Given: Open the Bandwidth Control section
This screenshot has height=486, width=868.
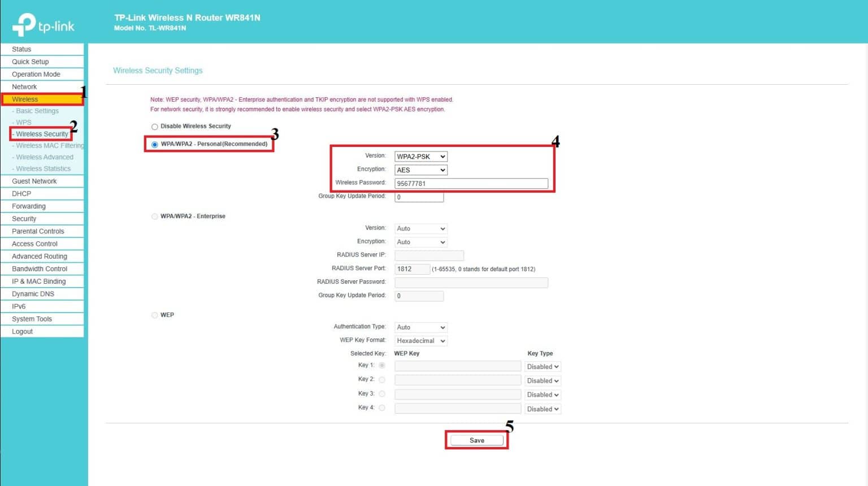Looking at the screenshot, I should (40, 268).
